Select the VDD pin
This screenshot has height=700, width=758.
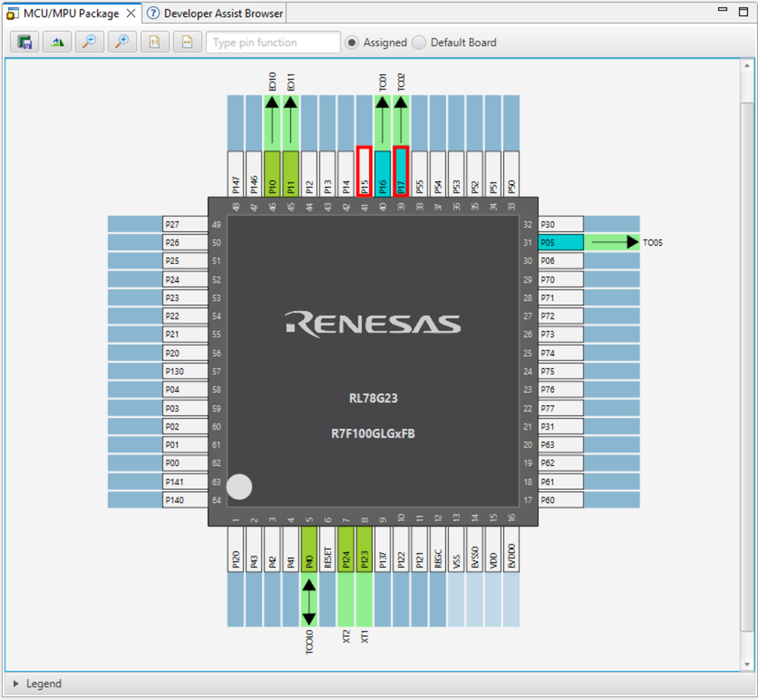493,549
